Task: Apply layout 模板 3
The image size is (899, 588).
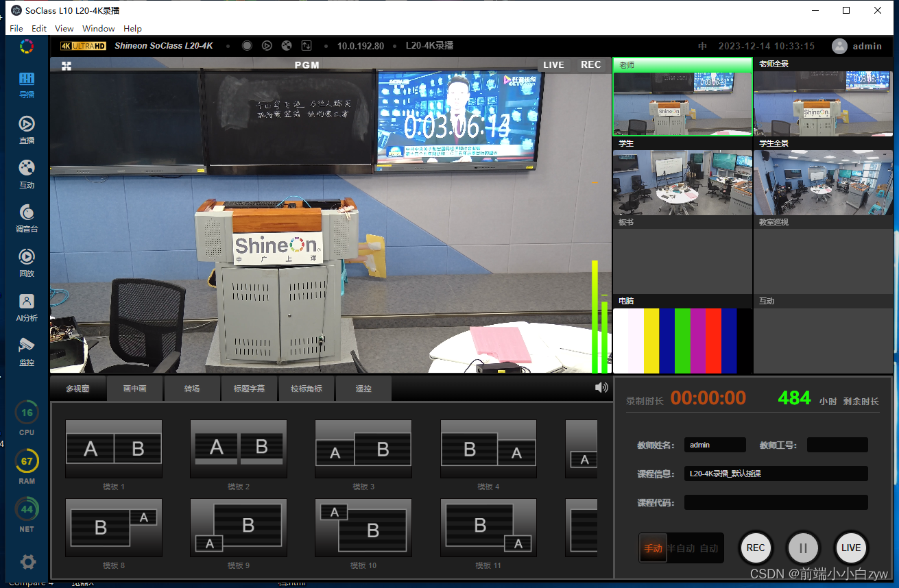Action: point(363,449)
